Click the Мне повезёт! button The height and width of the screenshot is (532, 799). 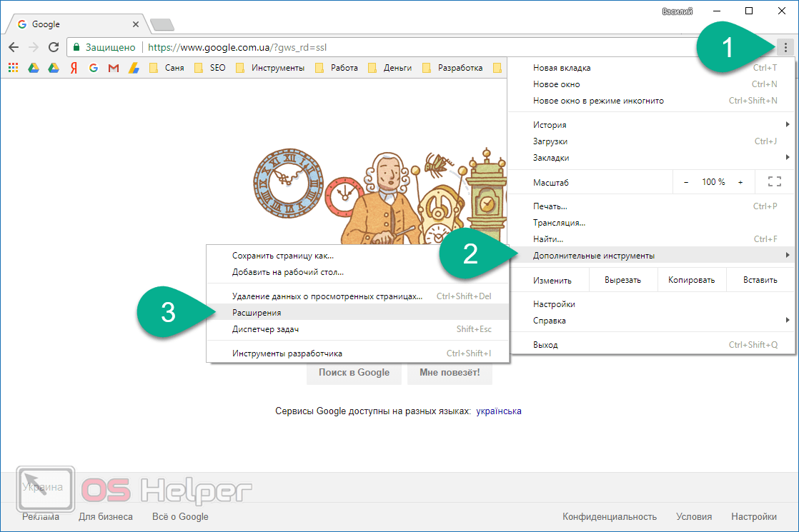[x=450, y=373]
